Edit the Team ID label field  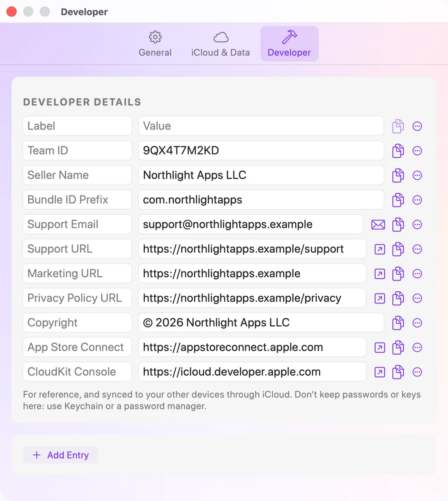(77, 151)
